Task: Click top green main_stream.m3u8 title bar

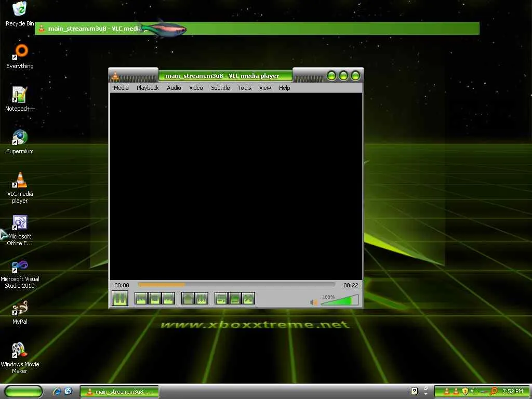Action: [x=257, y=29]
